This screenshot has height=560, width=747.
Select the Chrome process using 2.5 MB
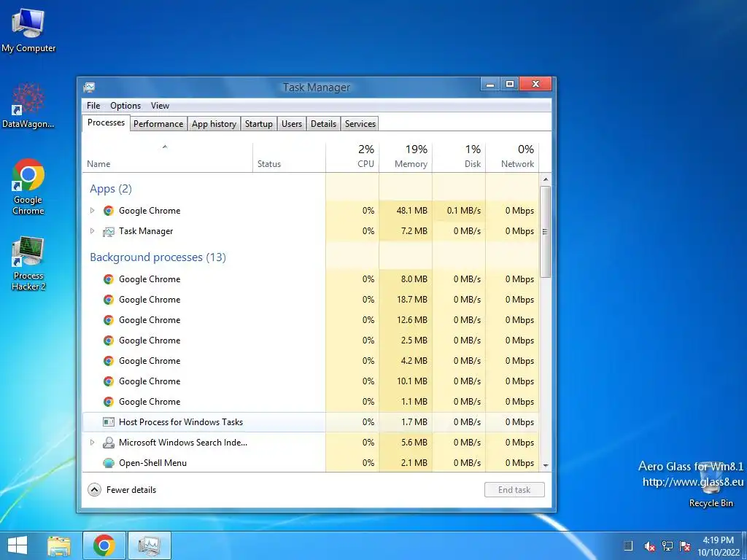click(x=311, y=341)
